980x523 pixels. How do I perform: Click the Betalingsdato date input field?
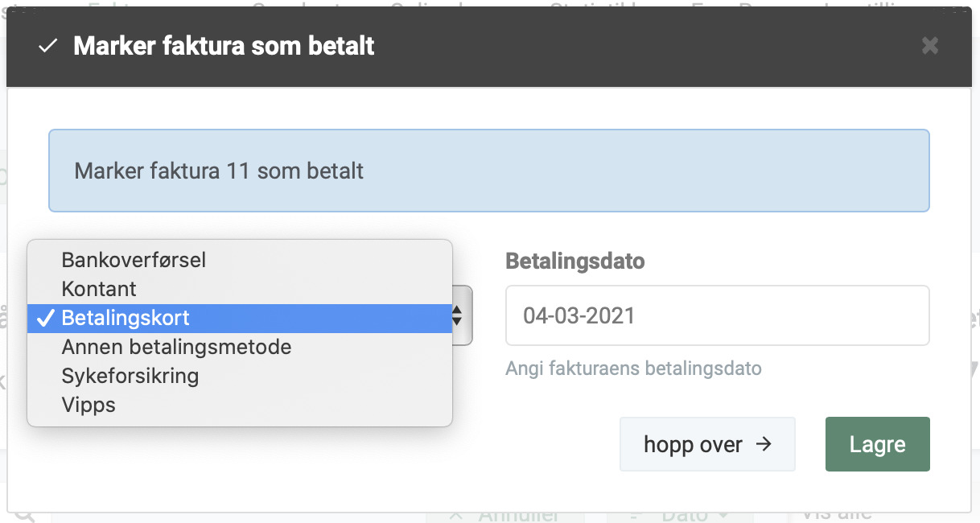717,315
